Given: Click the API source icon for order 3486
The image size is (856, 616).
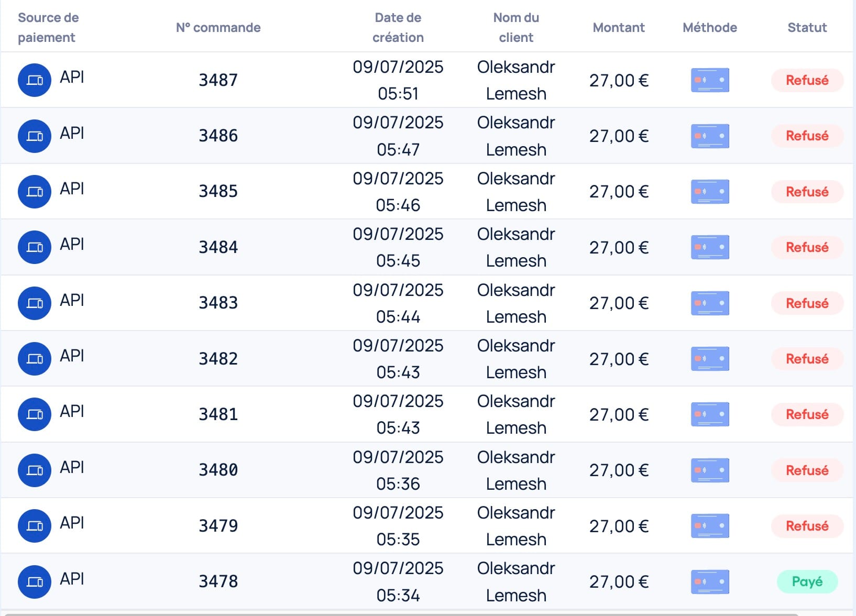Looking at the screenshot, I should [35, 136].
